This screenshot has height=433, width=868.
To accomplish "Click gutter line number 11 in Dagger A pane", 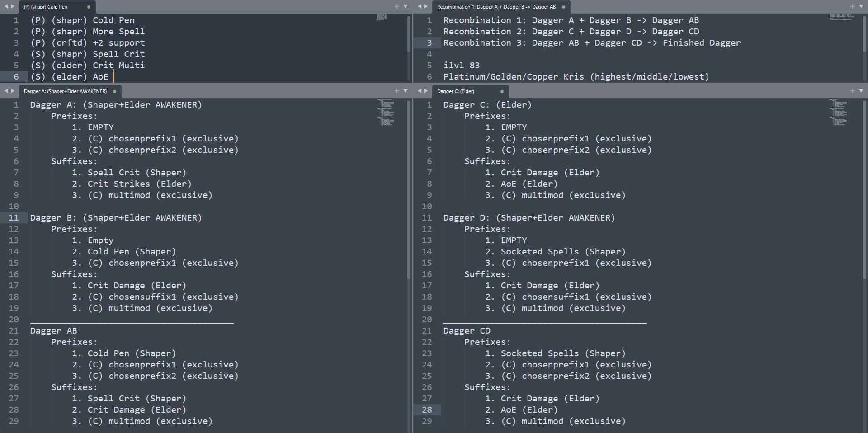I will point(14,218).
